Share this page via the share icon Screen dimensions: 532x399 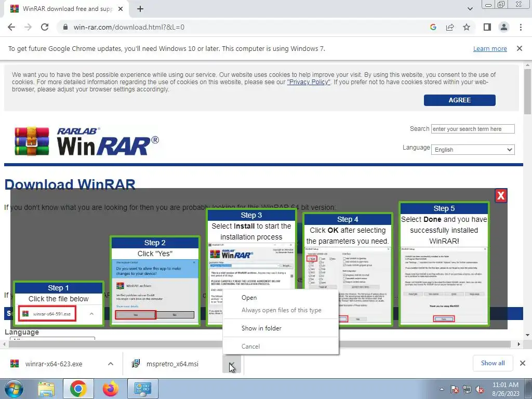[x=450, y=27]
